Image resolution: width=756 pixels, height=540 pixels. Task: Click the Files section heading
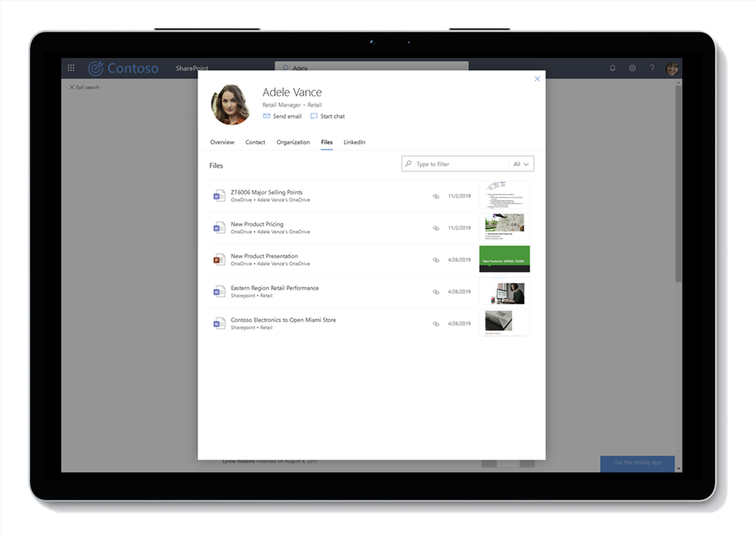216,166
